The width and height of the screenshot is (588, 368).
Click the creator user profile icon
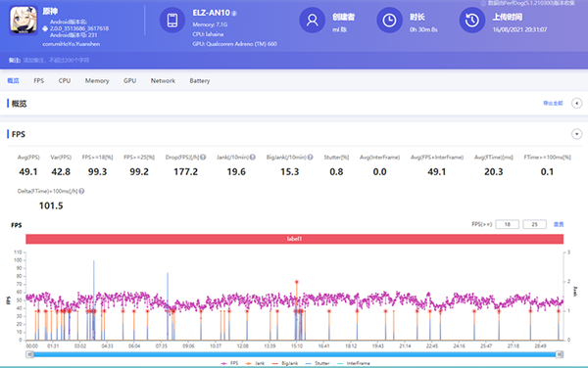312,21
